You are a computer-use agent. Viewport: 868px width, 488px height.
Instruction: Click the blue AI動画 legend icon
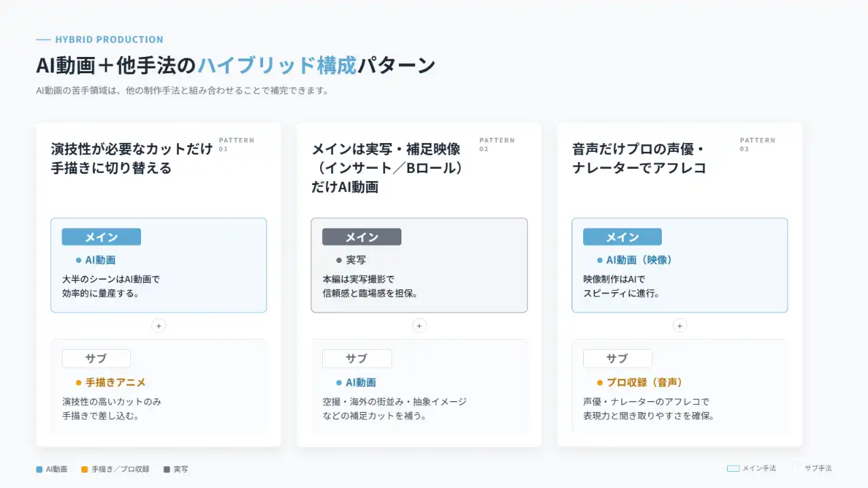[39, 468]
